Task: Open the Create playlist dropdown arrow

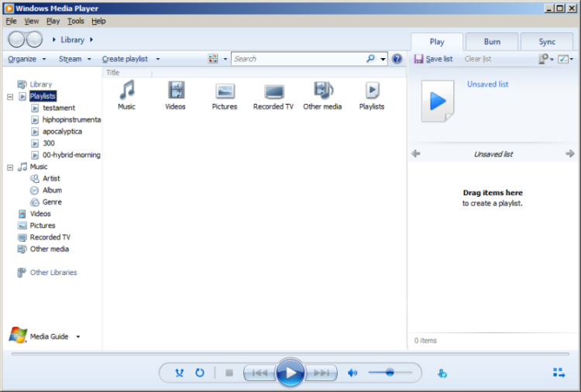Action: [x=158, y=60]
